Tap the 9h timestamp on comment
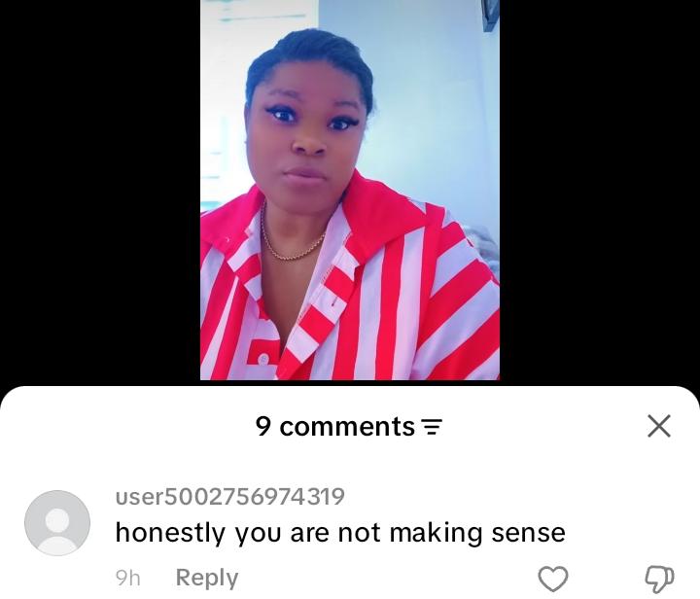This screenshot has height=599, width=700. pyautogui.click(x=127, y=578)
